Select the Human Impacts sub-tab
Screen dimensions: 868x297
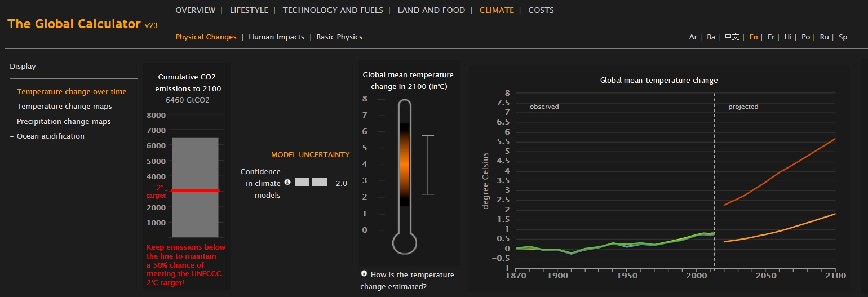(x=276, y=37)
